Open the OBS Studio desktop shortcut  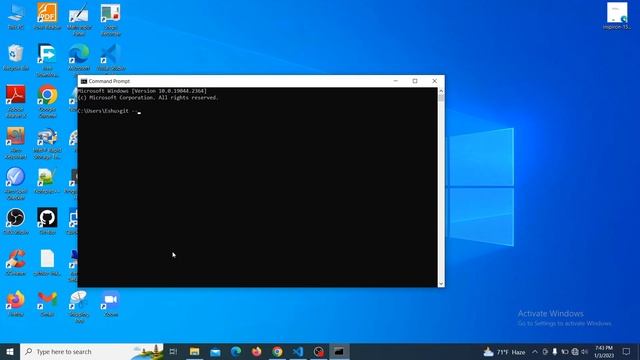[16, 220]
